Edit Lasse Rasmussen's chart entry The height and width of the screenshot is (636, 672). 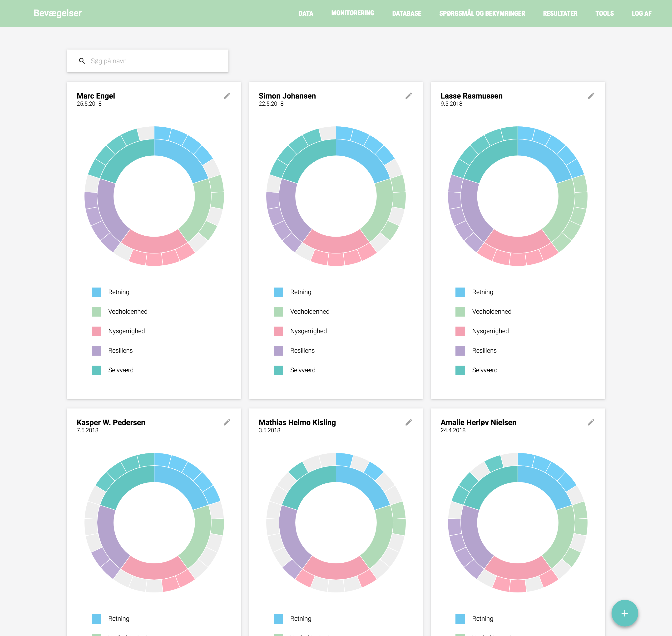coord(591,96)
